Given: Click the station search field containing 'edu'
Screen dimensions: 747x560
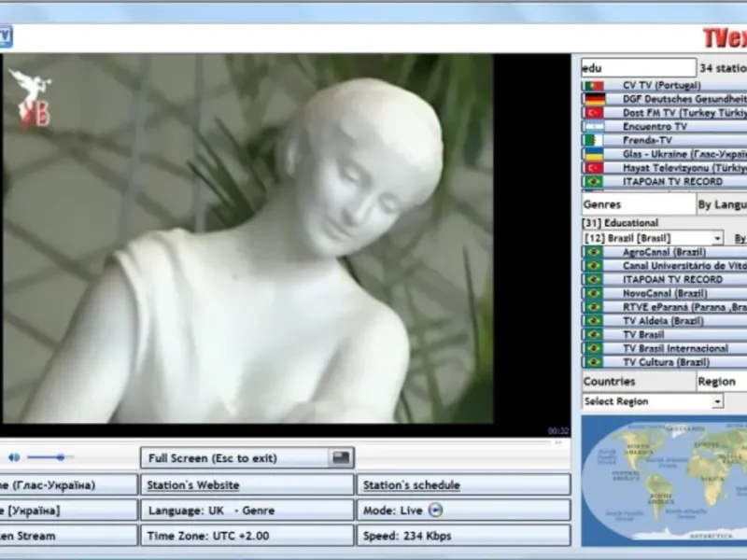Looking at the screenshot, I should [x=639, y=67].
